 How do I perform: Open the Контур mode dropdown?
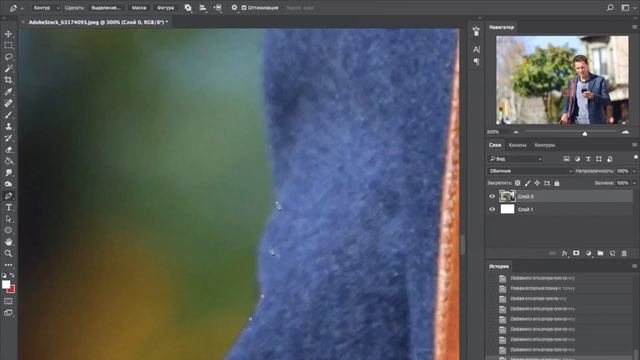(46, 8)
